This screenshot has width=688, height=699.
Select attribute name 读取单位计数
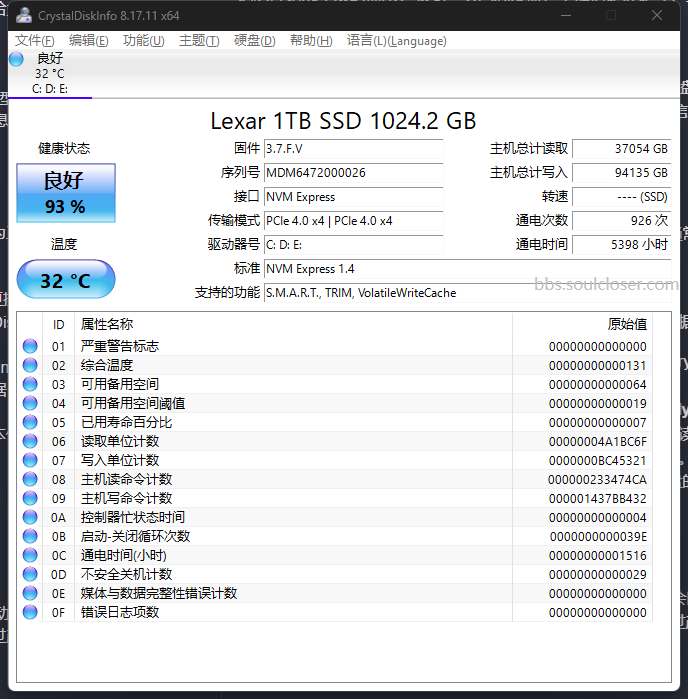pyautogui.click(x=120, y=441)
